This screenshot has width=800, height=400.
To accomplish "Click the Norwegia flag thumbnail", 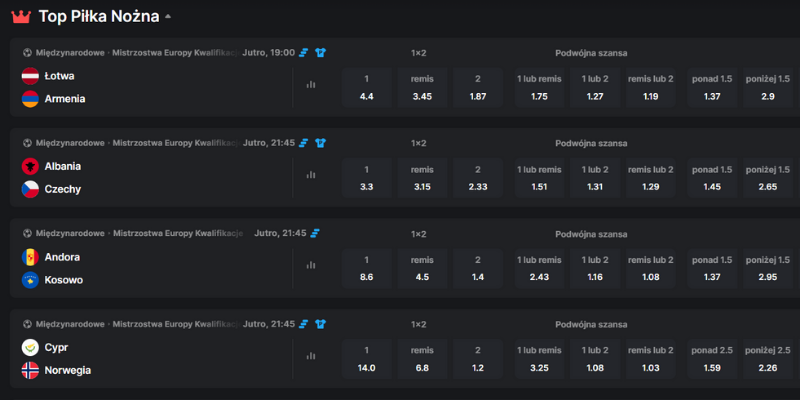I will [30, 370].
